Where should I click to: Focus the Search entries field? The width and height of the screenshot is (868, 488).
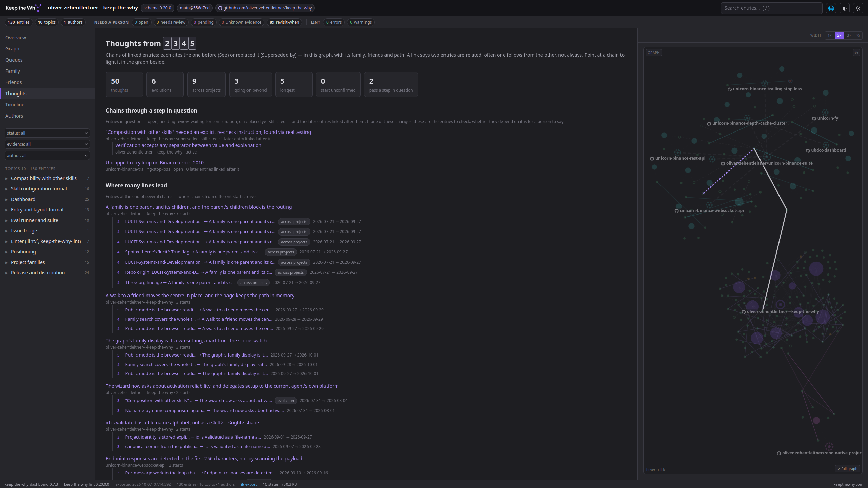(x=771, y=8)
